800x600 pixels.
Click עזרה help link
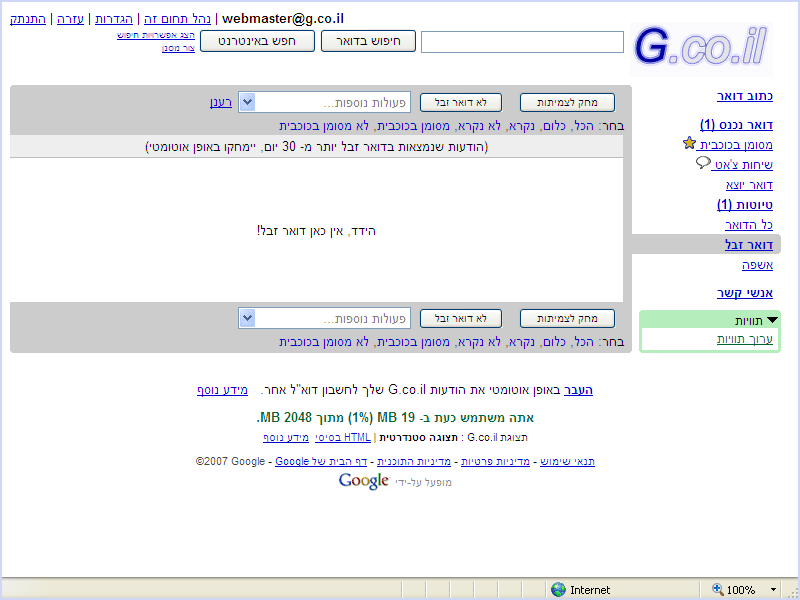tap(70, 19)
